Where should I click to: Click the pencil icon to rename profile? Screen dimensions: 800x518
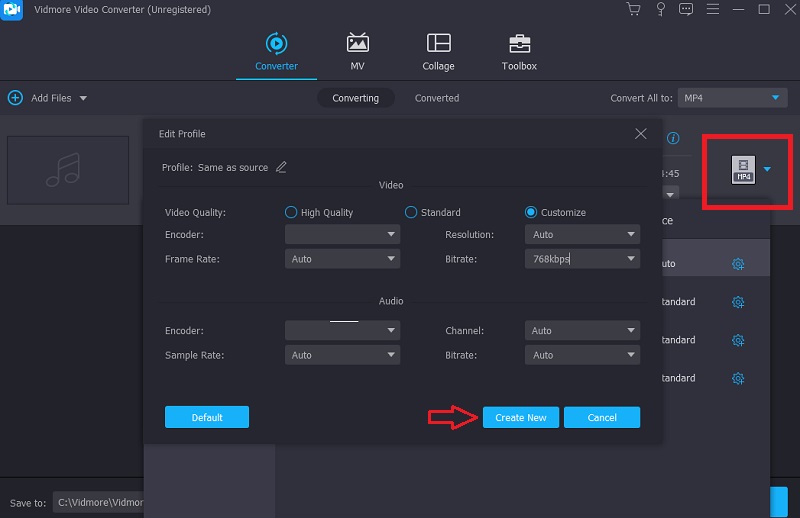tap(281, 167)
